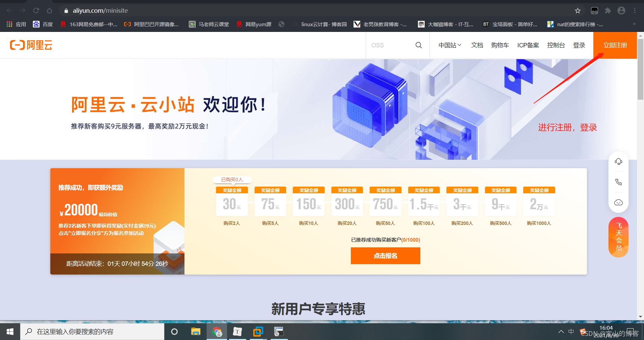Open the Chrome profile avatar icon
The width and height of the screenshot is (644, 340).
click(621, 11)
